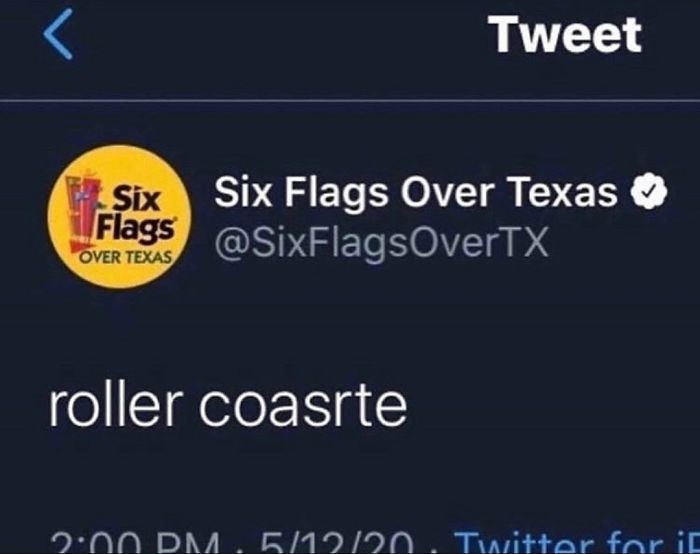Click the misspelled word coasrte
This screenshot has width=700, height=554.
point(303,408)
